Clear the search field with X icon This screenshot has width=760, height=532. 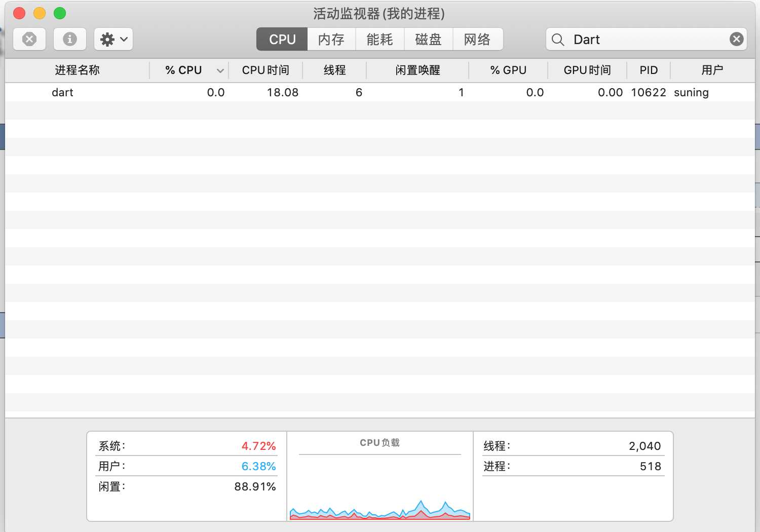pos(737,39)
